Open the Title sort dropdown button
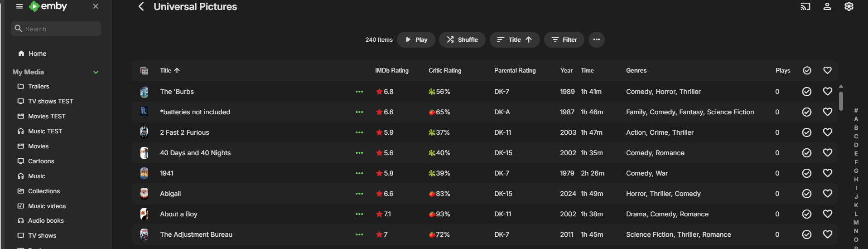This screenshot has width=868, height=249. click(514, 39)
